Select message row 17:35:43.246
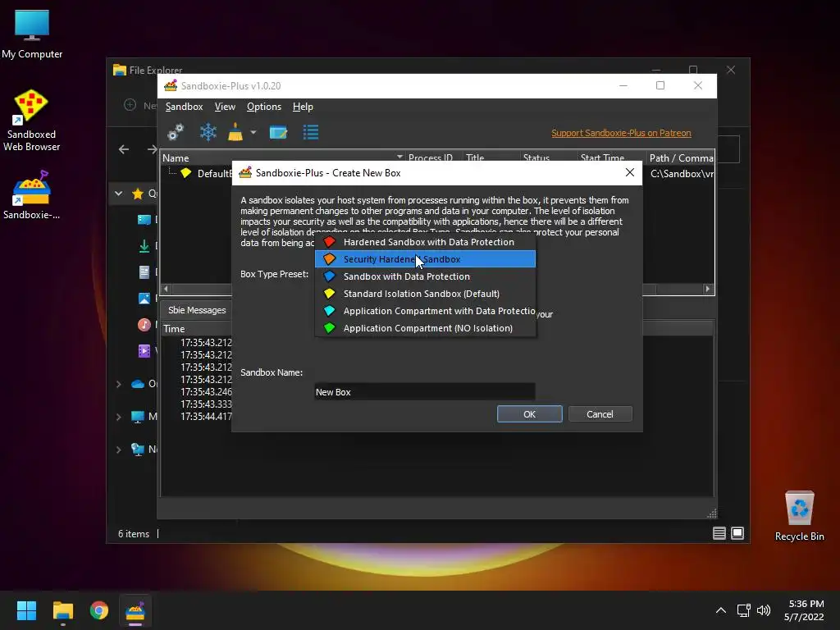 [206, 391]
